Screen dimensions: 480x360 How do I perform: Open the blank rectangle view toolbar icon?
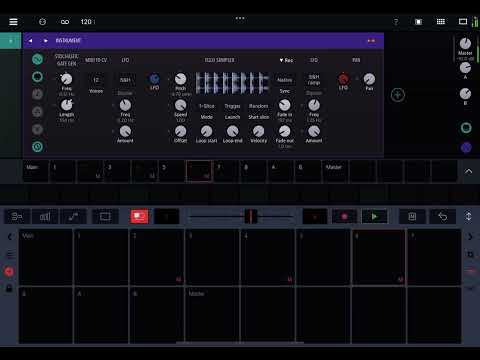pyautogui.click(x=105, y=217)
